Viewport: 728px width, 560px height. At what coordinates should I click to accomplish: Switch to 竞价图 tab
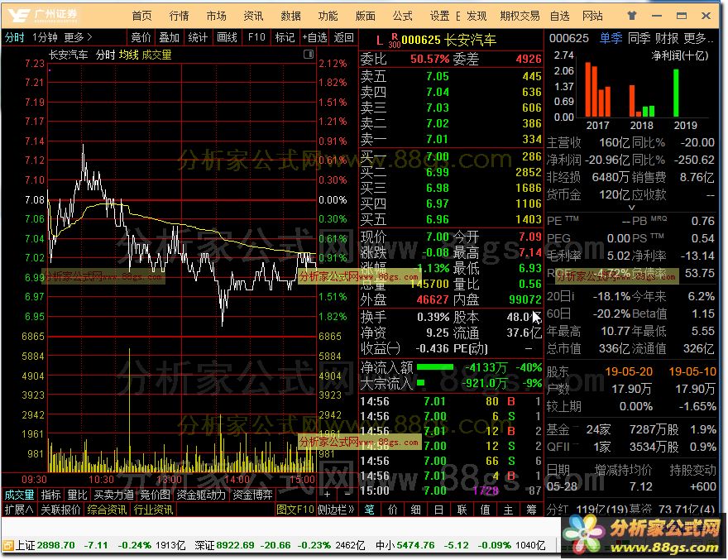point(155,495)
